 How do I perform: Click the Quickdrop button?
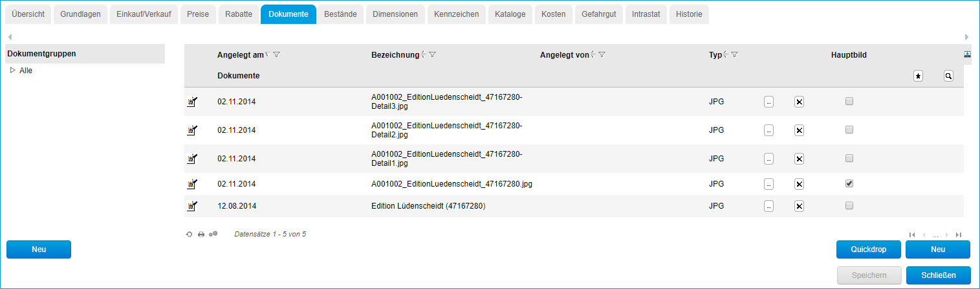tap(868, 249)
